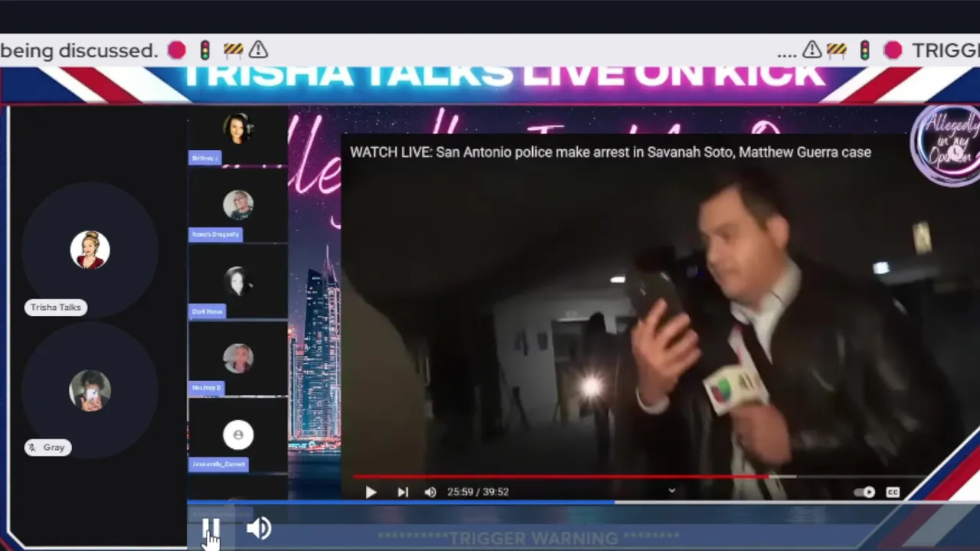Open Dark Horse participant avatar
Viewport: 980px width, 551px height.
pyautogui.click(x=238, y=282)
